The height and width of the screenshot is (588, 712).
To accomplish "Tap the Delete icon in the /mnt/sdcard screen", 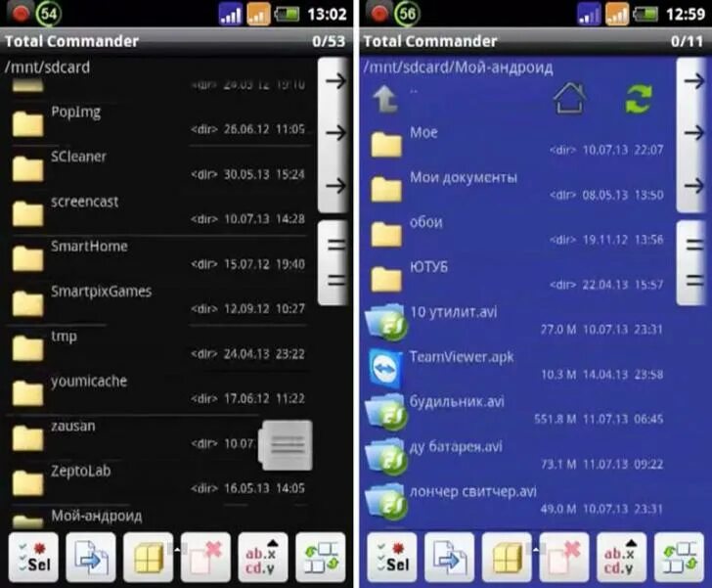I will click(205, 557).
